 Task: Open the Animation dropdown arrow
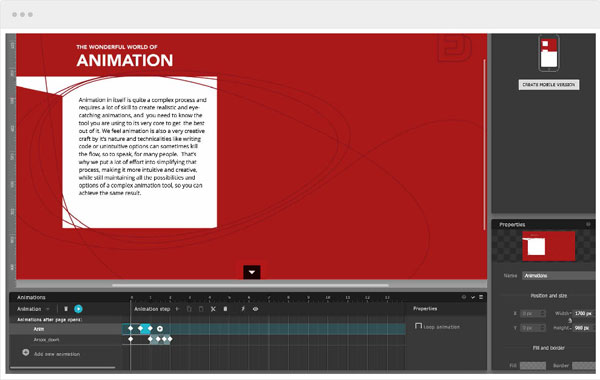(48, 309)
